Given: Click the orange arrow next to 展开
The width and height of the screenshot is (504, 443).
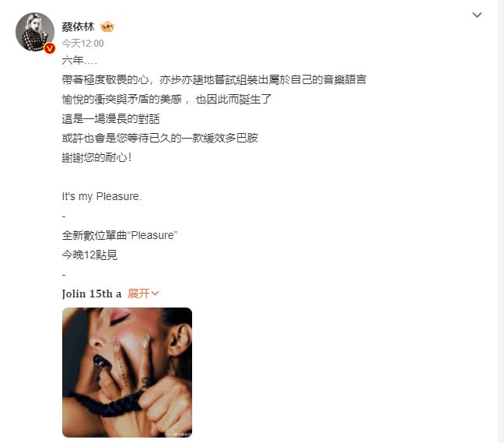Looking at the screenshot, I should (155, 294).
